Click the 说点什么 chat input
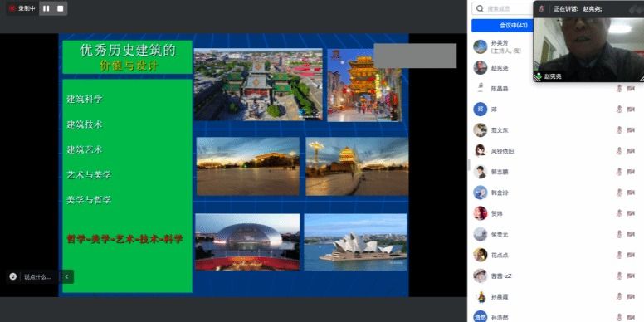The image size is (644, 322). coord(38,277)
